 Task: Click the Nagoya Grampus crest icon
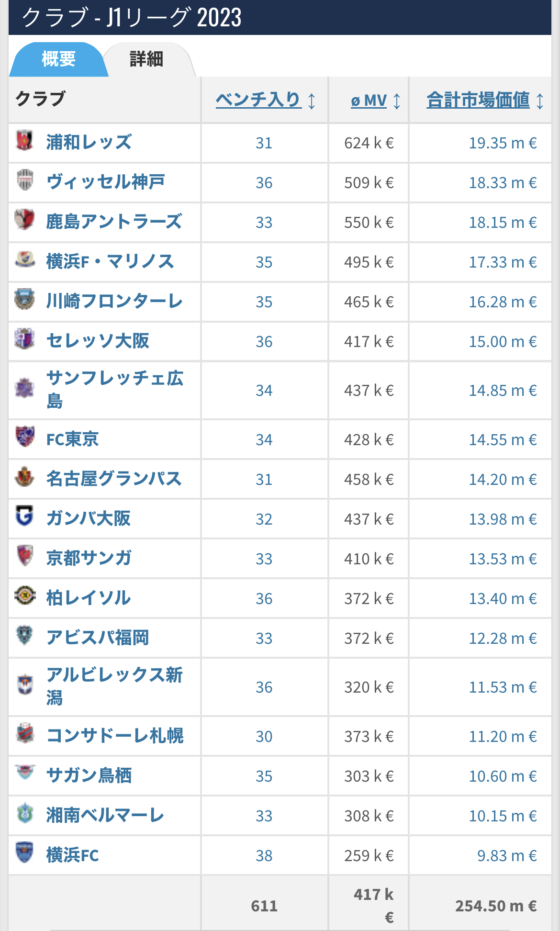[x=25, y=476]
